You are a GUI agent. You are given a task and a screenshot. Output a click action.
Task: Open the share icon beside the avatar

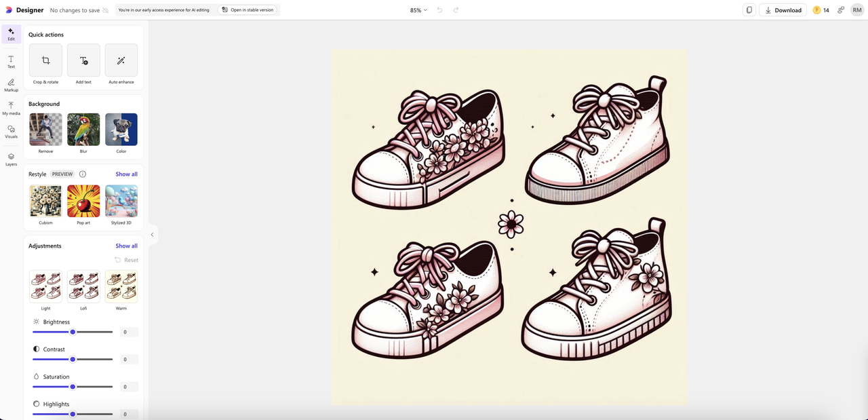[841, 10]
